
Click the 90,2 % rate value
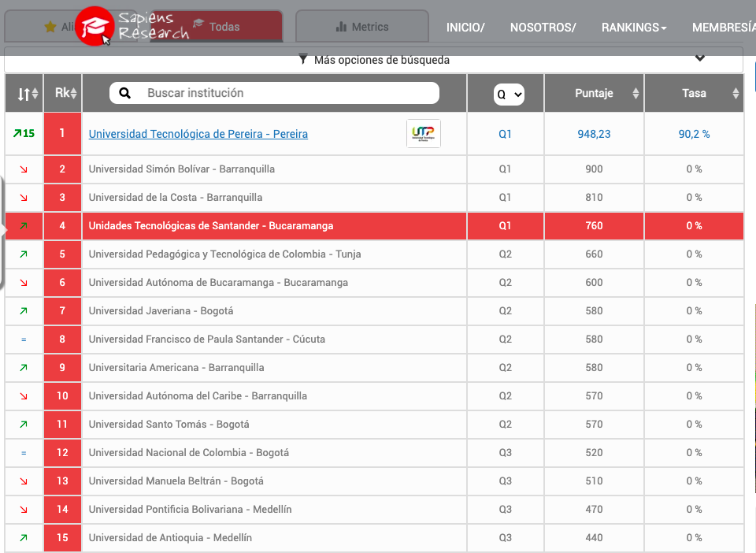694,134
